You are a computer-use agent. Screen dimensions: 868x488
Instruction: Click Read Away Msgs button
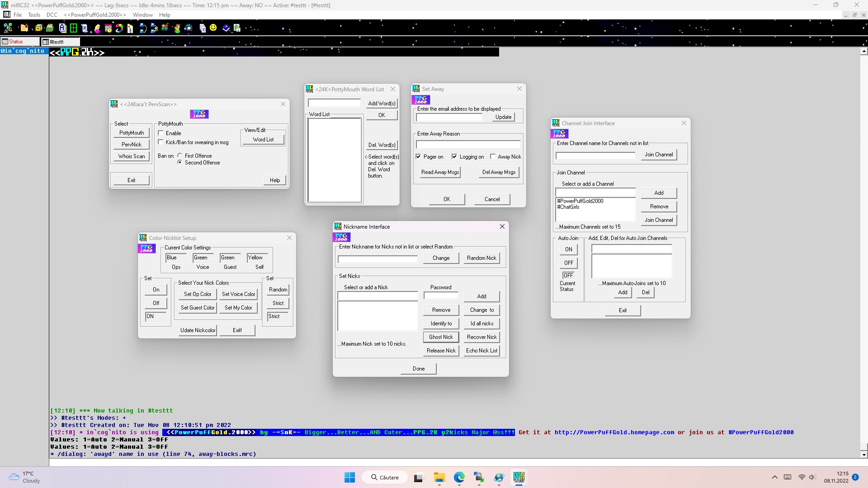pyautogui.click(x=440, y=172)
